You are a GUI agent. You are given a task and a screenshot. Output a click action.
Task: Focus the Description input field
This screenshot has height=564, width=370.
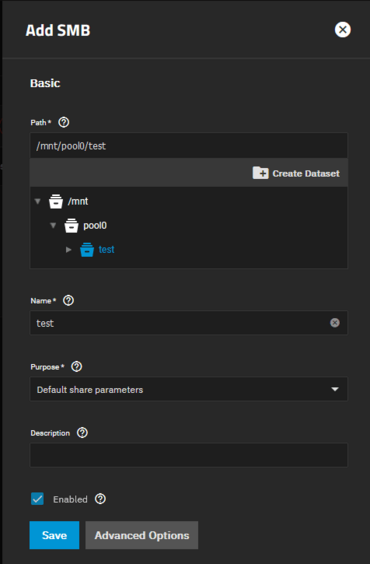[189, 455]
